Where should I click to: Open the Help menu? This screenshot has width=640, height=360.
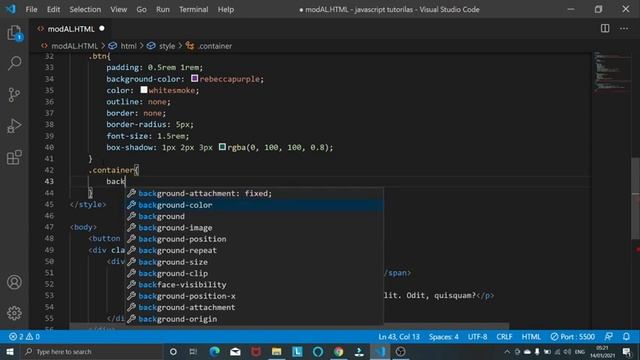coord(226,9)
